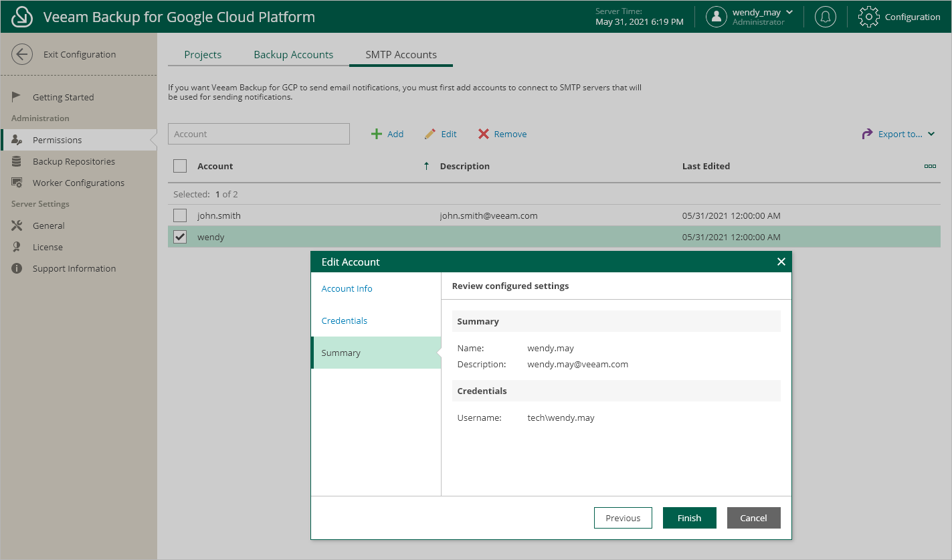
Task: Open Backup Repositories in sidebar
Action: [x=74, y=161]
